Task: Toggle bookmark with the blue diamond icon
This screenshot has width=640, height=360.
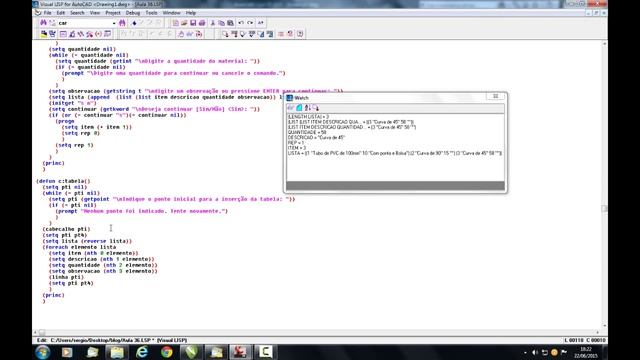Action: coord(134,23)
